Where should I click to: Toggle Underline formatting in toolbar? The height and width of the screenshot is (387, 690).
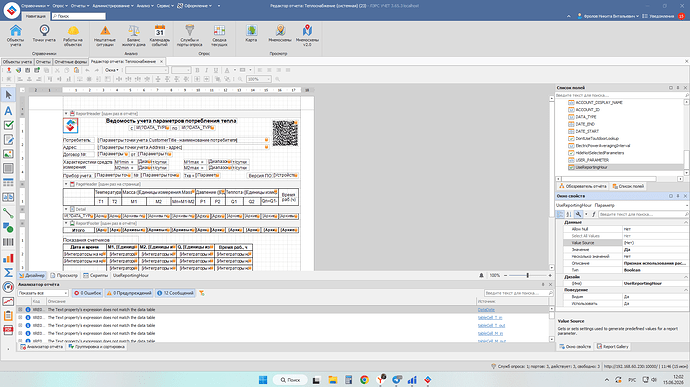coord(216,70)
